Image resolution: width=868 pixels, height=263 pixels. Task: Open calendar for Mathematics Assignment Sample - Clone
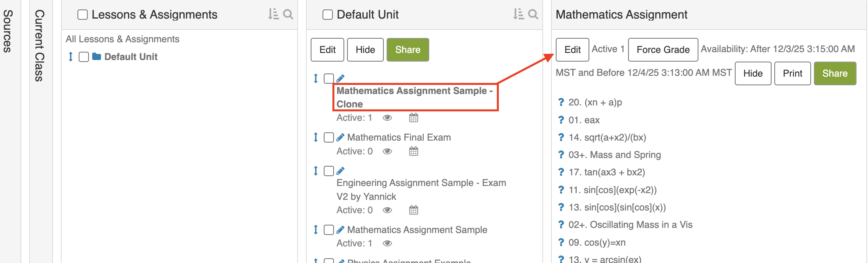(x=413, y=118)
